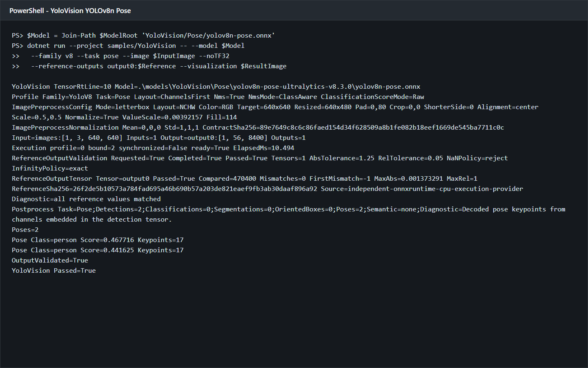The image size is (588, 368).
Task: Click the 'ImagePreprocessConfig Mode=letterbox' line
Action: 275,107
